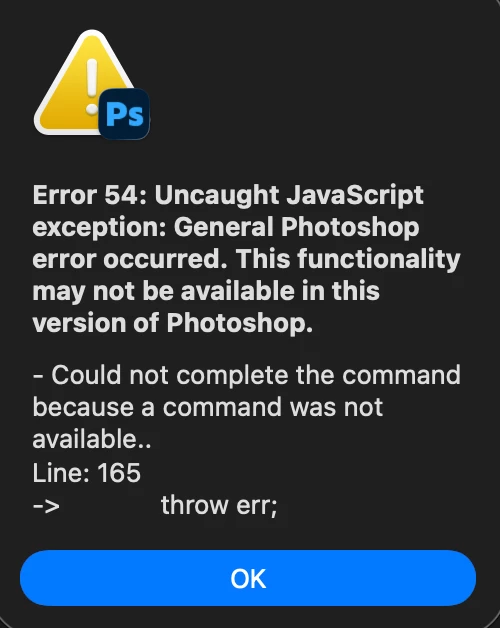500x628 pixels.
Task: Click the "may not be available in this" line
Action: [x=206, y=292]
